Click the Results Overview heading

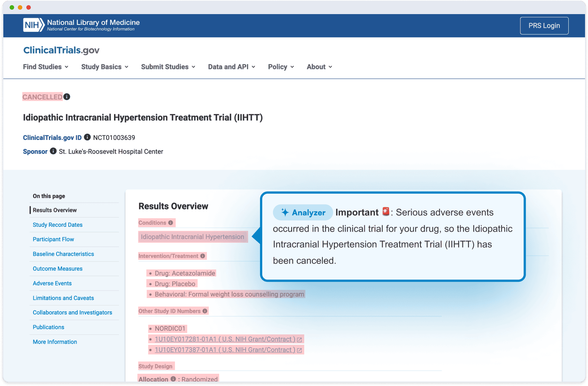click(173, 206)
